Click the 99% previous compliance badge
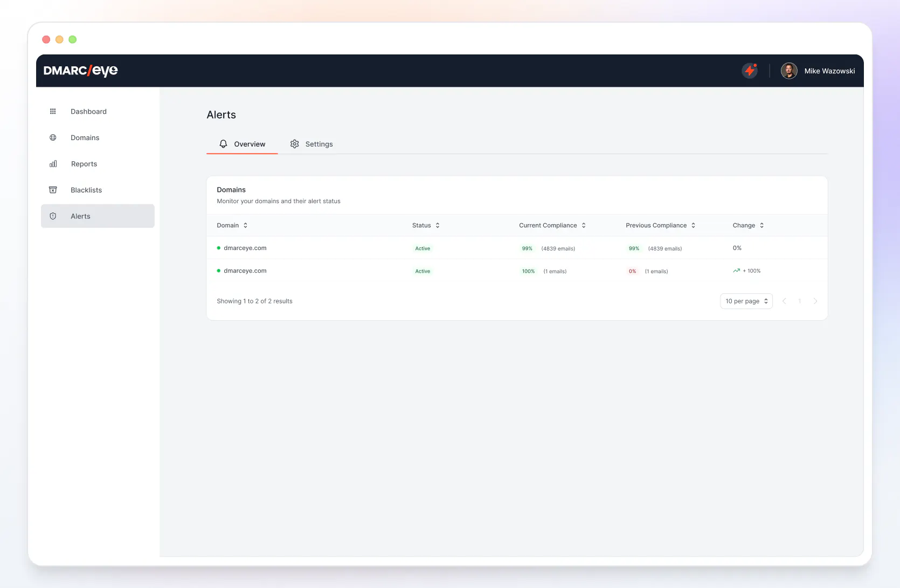Viewport: 900px width, 588px height. [x=634, y=248]
